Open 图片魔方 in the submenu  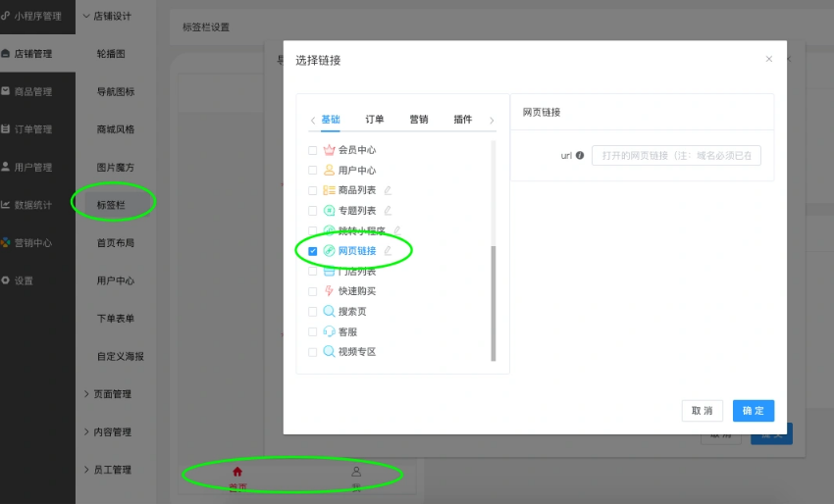tap(116, 167)
